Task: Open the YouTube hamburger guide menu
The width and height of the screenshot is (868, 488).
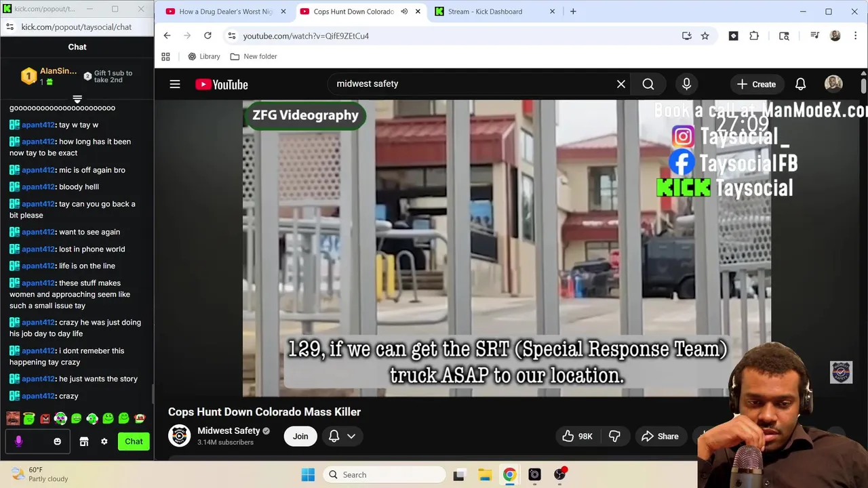Action: click(x=175, y=84)
